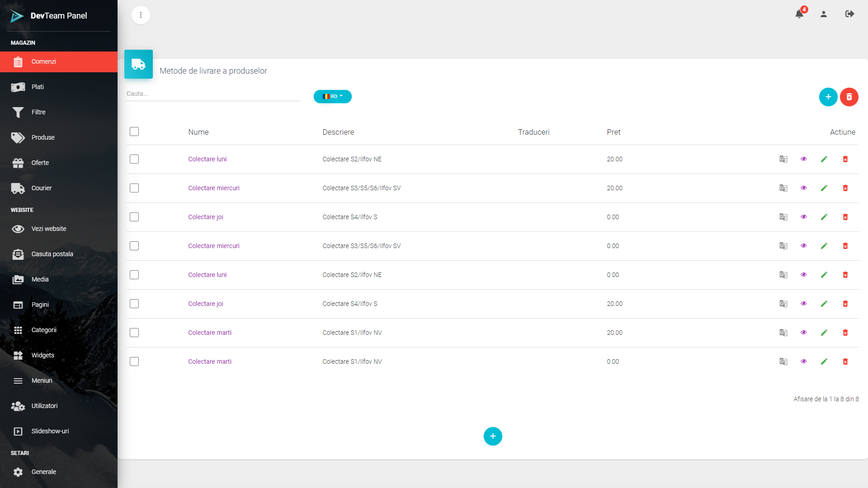Click translate icon for Colectare luni row
The image size is (868, 488).
point(783,159)
